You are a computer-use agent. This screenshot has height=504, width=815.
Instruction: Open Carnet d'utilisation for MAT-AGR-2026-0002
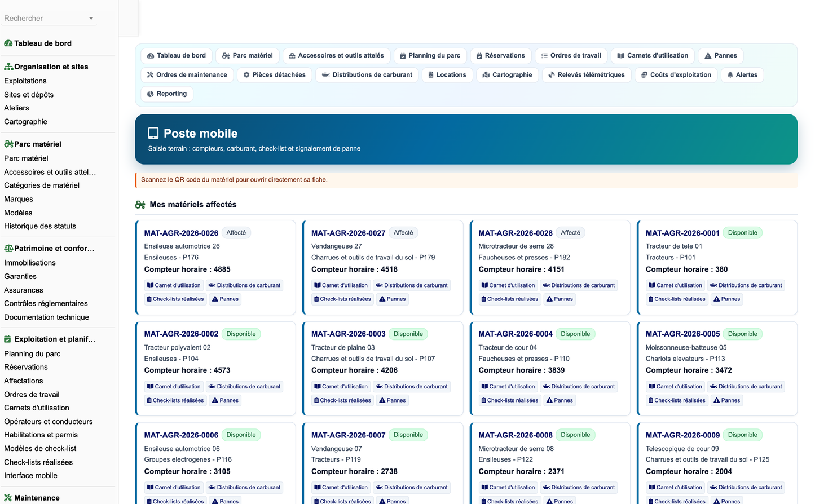coord(174,387)
